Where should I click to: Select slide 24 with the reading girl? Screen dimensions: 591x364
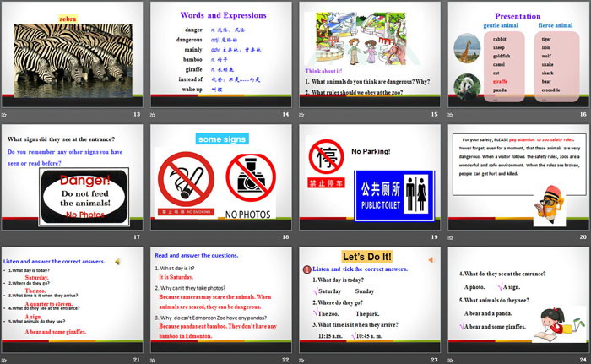(518, 300)
